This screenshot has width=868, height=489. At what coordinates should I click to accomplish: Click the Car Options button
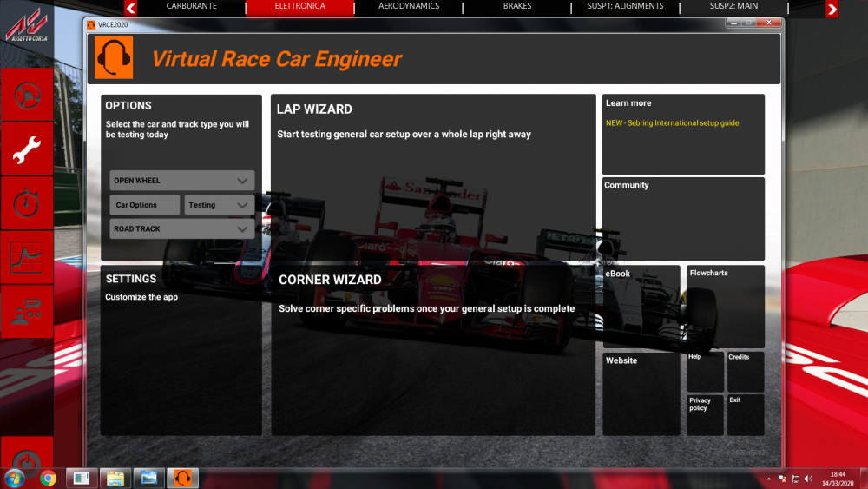point(144,205)
